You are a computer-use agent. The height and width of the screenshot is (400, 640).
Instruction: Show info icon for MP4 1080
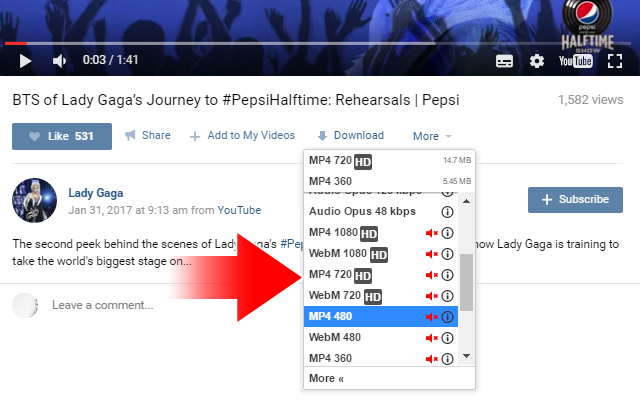(447, 233)
